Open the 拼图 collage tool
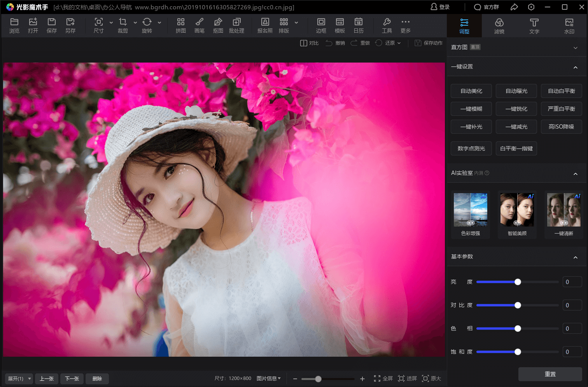 pos(180,25)
